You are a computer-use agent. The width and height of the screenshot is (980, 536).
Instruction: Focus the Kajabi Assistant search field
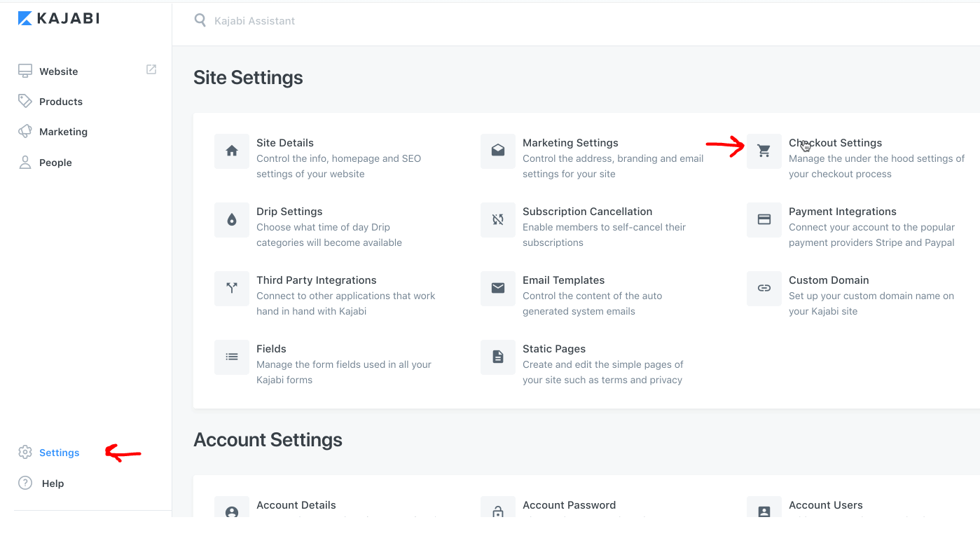pyautogui.click(x=255, y=21)
